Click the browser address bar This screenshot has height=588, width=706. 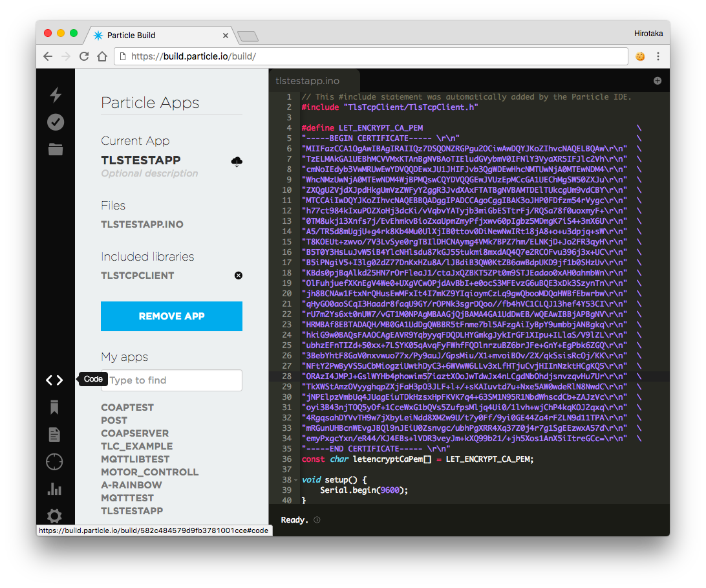[371, 56]
